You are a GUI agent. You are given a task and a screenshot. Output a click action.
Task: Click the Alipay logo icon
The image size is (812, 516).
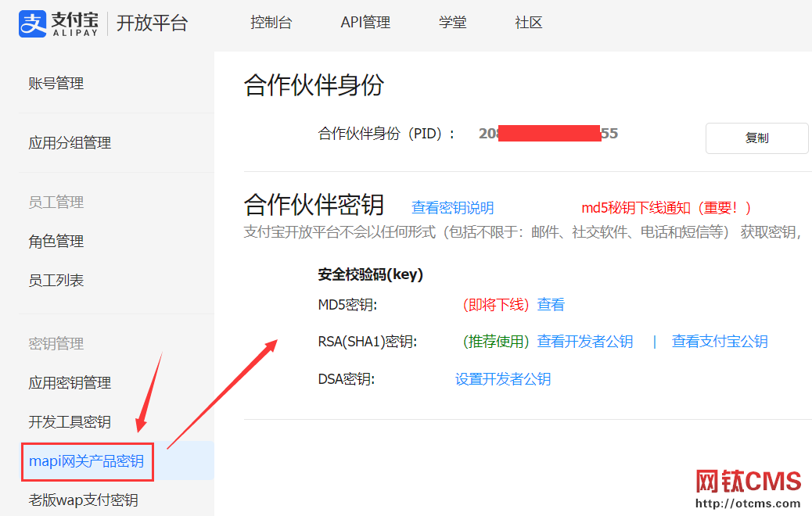[x=31, y=23]
